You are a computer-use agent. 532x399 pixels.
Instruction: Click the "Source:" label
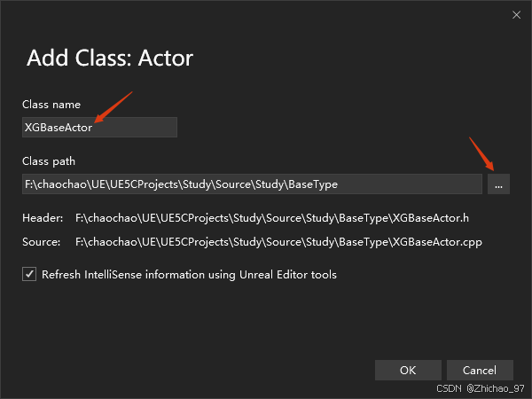point(42,241)
